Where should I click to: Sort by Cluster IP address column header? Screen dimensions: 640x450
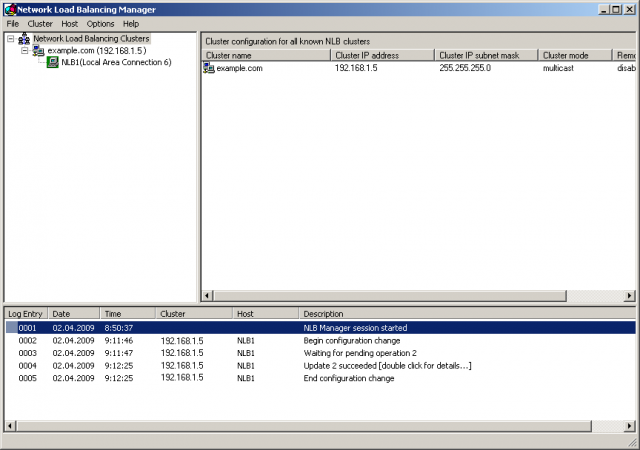pyautogui.click(x=382, y=55)
